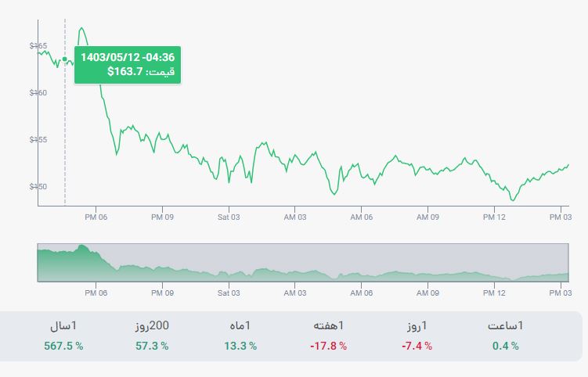The image size is (588, 377).
Task: Click the navigator mini-chart peak near 06 PM
Action: pyautogui.click(x=81, y=246)
